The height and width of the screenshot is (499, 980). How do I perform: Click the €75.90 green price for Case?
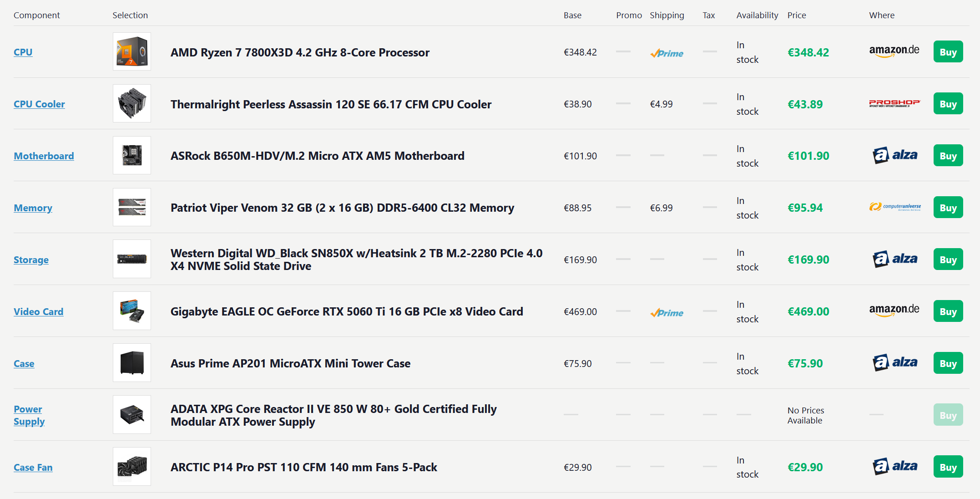805,364
